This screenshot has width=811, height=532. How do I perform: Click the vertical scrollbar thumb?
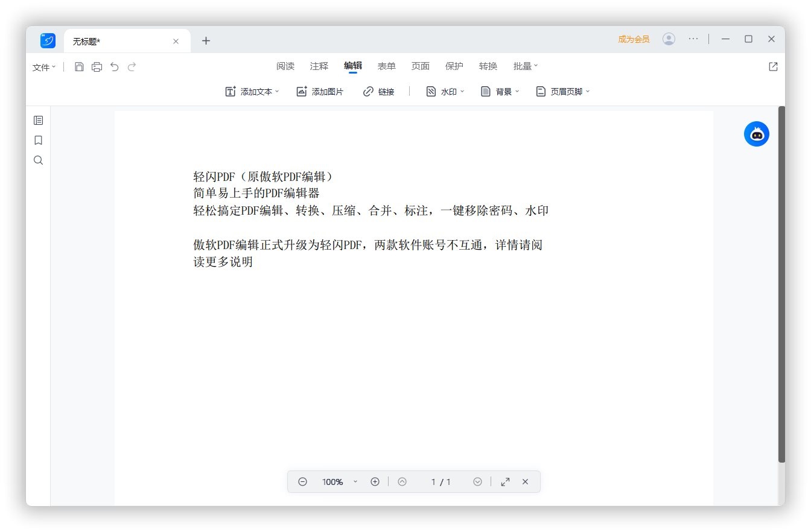[x=781, y=285]
